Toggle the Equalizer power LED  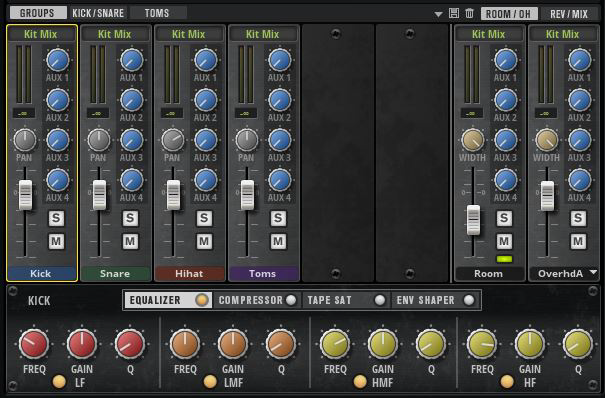[x=202, y=300]
